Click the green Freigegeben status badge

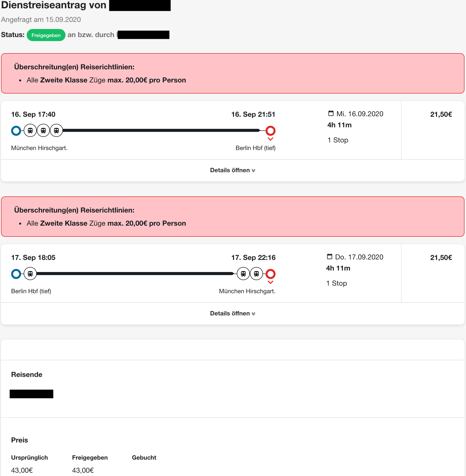[x=46, y=35]
